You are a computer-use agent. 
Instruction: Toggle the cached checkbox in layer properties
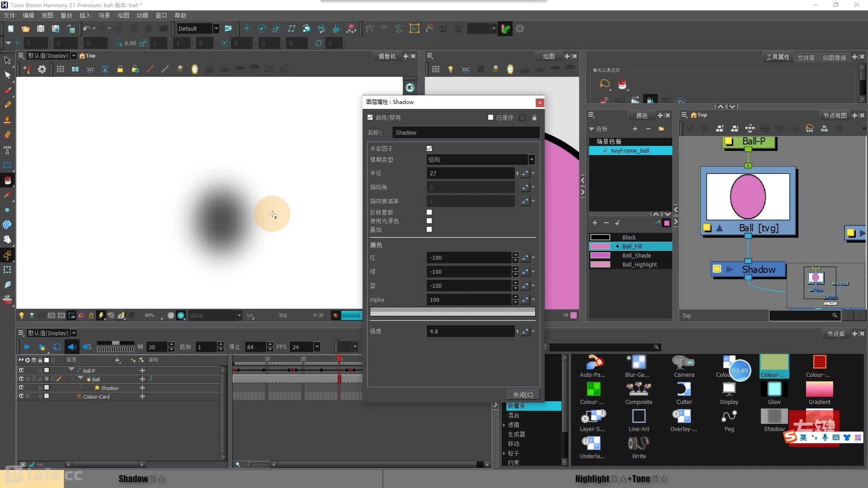[491, 117]
